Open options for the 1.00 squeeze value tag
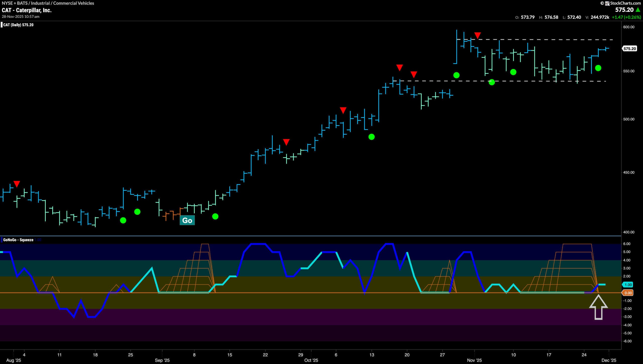Viewport: 643px width, 364px height. coord(627,285)
